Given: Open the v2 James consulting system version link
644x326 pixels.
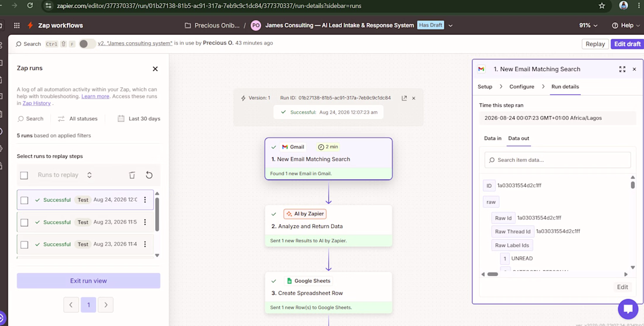Looking at the screenshot, I should [135, 43].
